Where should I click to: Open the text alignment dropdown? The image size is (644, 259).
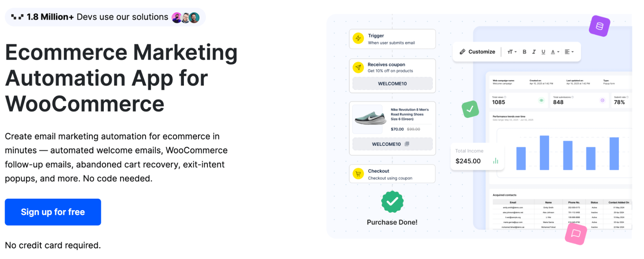coord(569,52)
